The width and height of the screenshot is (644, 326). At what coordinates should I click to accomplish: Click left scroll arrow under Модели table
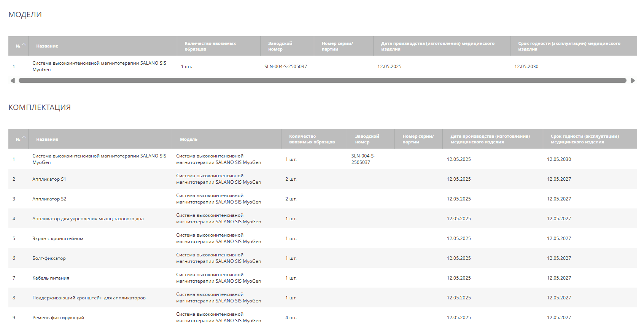pyautogui.click(x=13, y=81)
